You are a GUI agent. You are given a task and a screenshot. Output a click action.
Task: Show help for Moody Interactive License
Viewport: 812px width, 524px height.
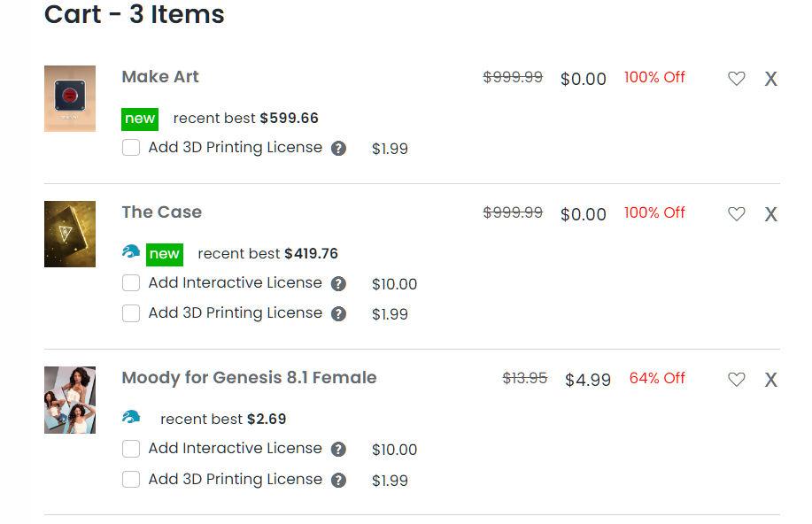coord(338,450)
